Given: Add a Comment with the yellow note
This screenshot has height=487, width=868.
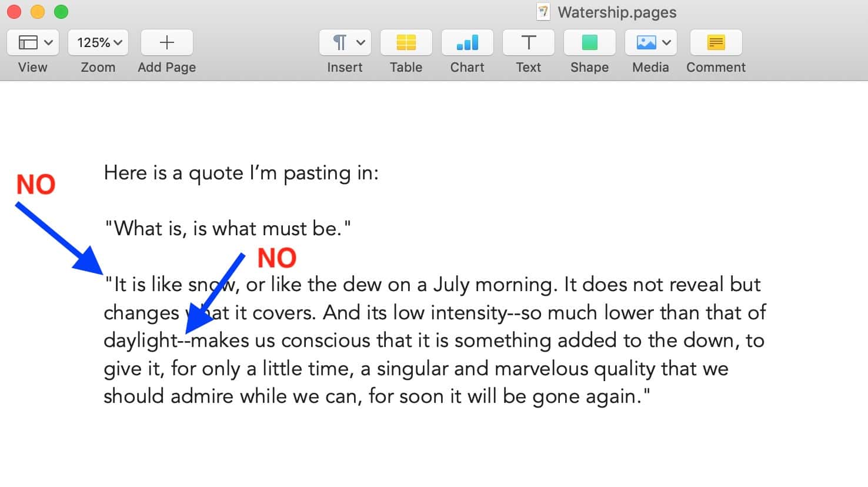Looking at the screenshot, I should pyautogui.click(x=716, y=42).
